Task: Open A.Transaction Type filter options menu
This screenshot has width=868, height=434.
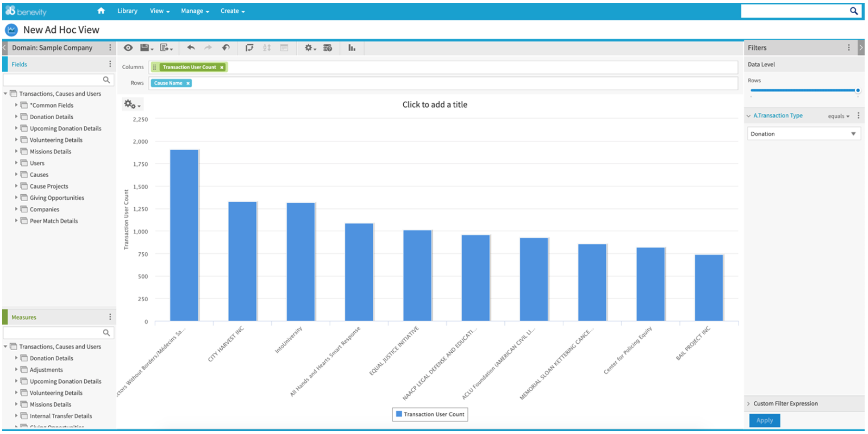Action: pyautogui.click(x=858, y=115)
